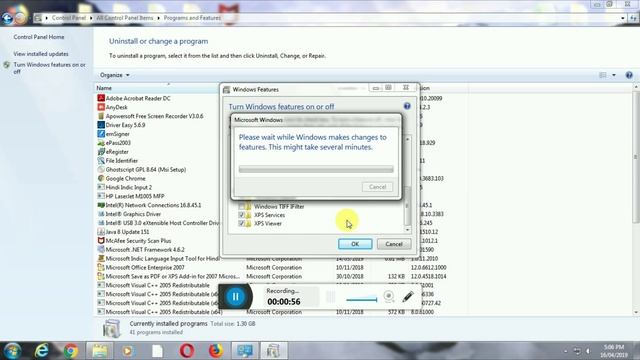Select Microsoft Save as PDF or XPS Add-in

coord(173,276)
